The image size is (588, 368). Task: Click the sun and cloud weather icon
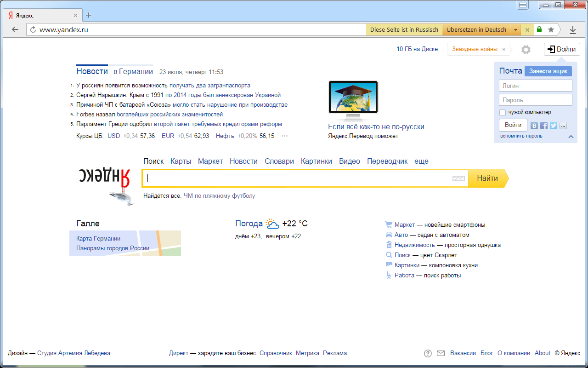[272, 224]
